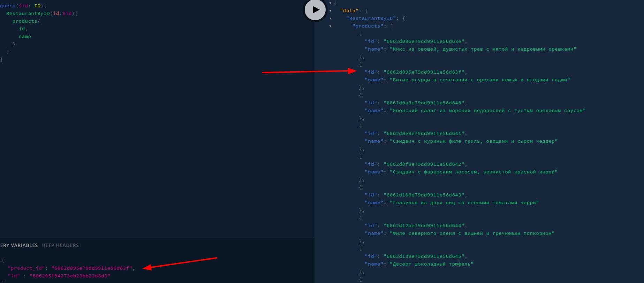Select result id 6062d108e79dd9911e56d643

pos(424,195)
